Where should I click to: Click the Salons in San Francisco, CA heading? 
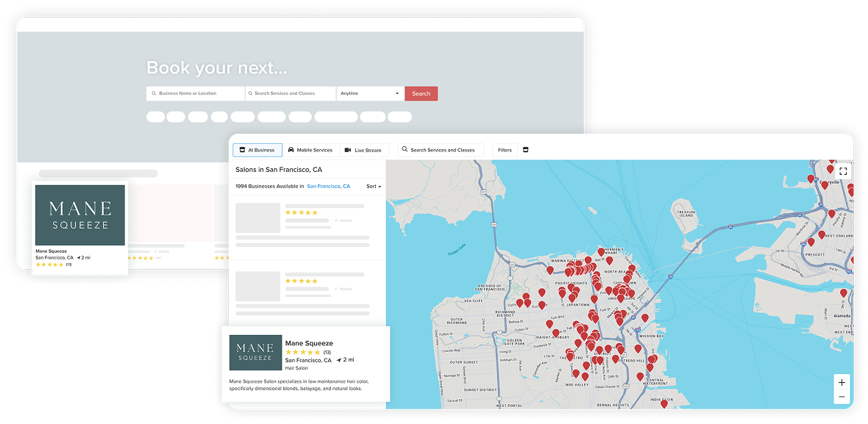point(279,170)
